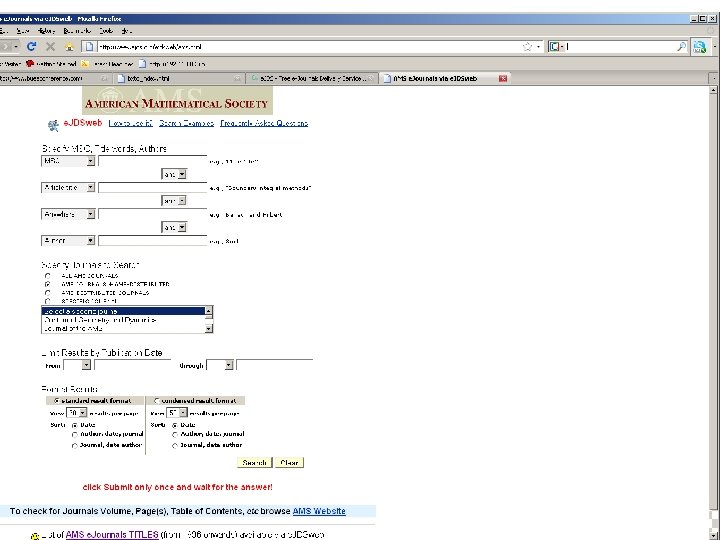
Task: Open the Bookmarks menu
Action: pyautogui.click(x=77, y=31)
